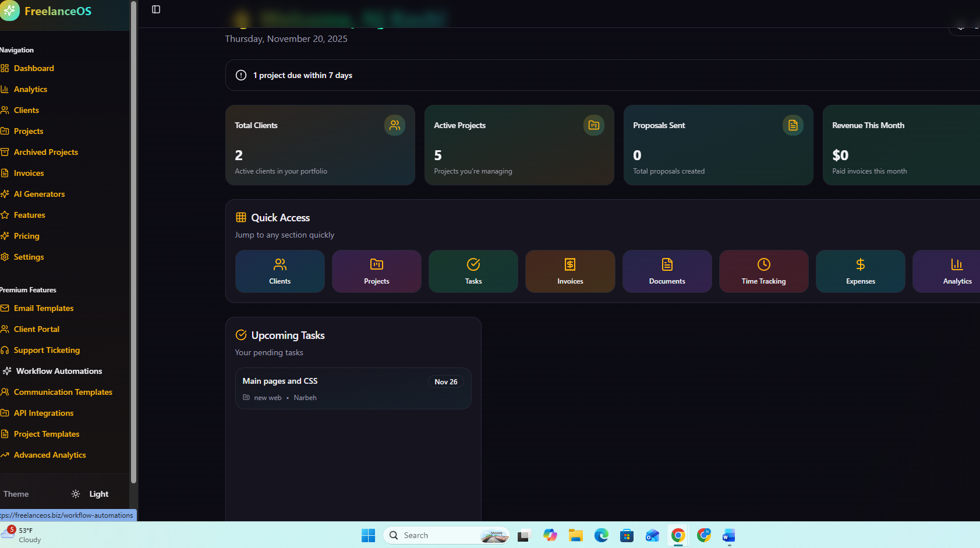Go to Analytics in sidebar navigation
980x548 pixels.
point(30,89)
